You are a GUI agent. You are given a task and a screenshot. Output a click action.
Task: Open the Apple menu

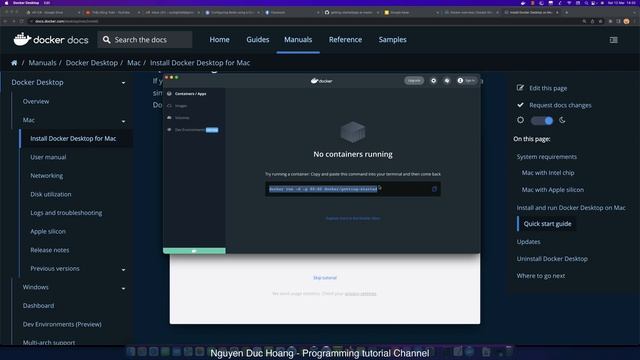pyautogui.click(x=6, y=3)
